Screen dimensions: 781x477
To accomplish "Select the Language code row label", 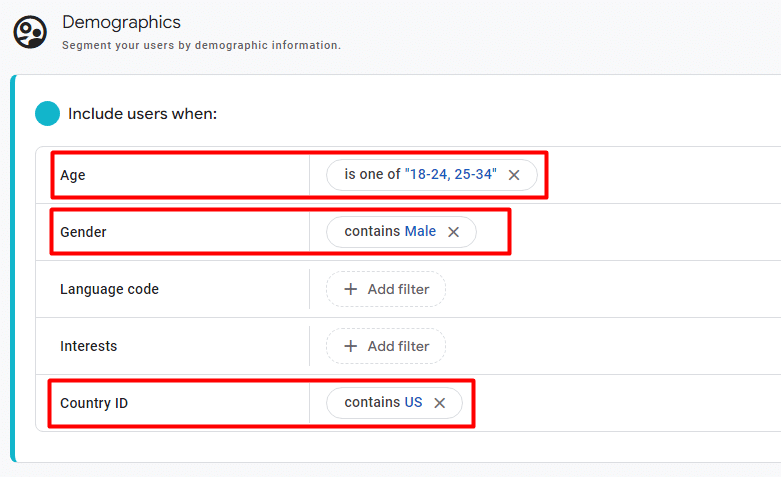I will point(109,289).
